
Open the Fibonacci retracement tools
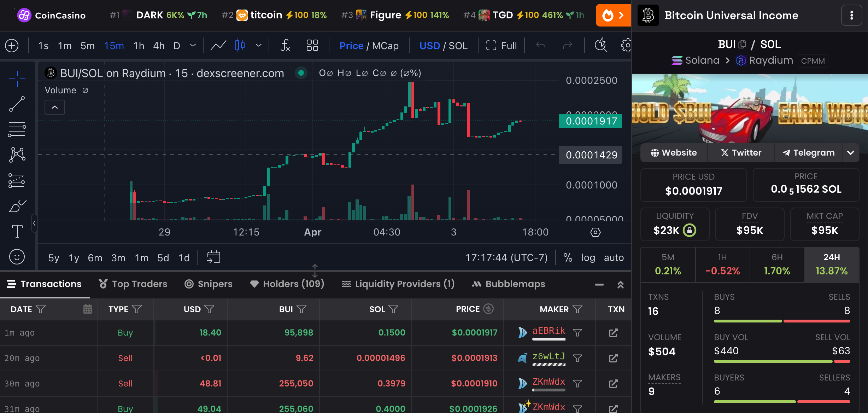[17, 129]
